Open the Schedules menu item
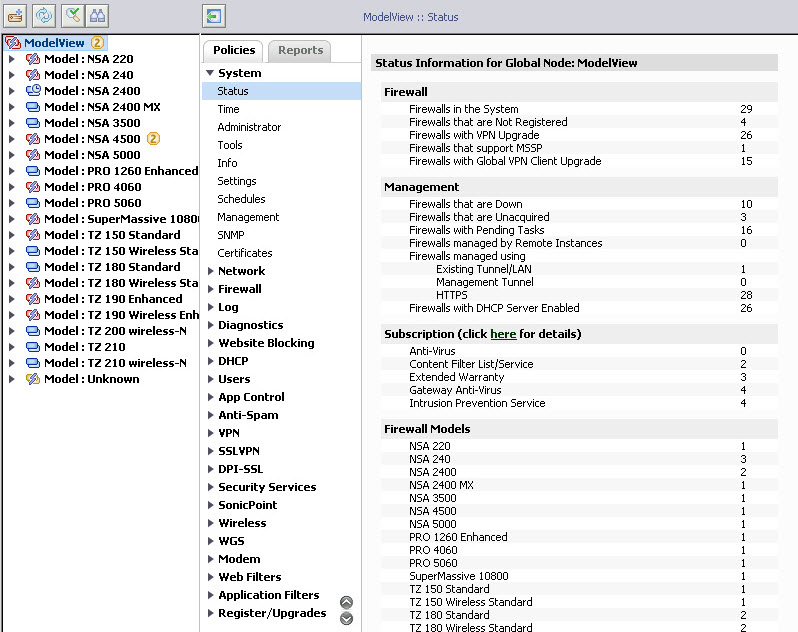This screenshot has height=632, width=798. coord(241,199)
